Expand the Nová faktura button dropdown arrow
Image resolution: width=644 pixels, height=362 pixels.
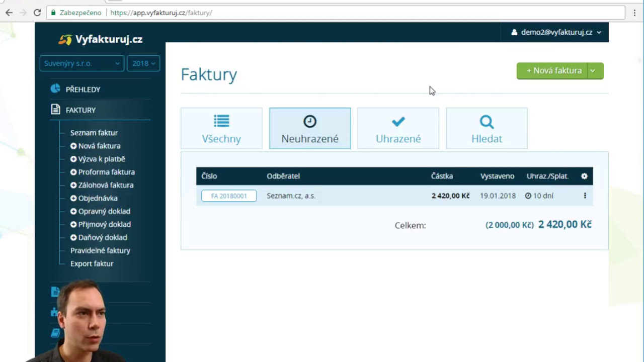click(593, 71)
